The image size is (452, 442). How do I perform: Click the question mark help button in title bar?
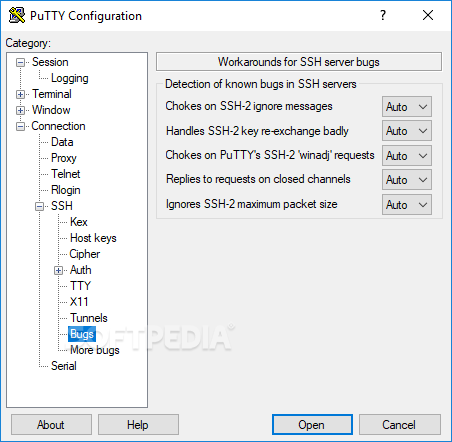383,15
